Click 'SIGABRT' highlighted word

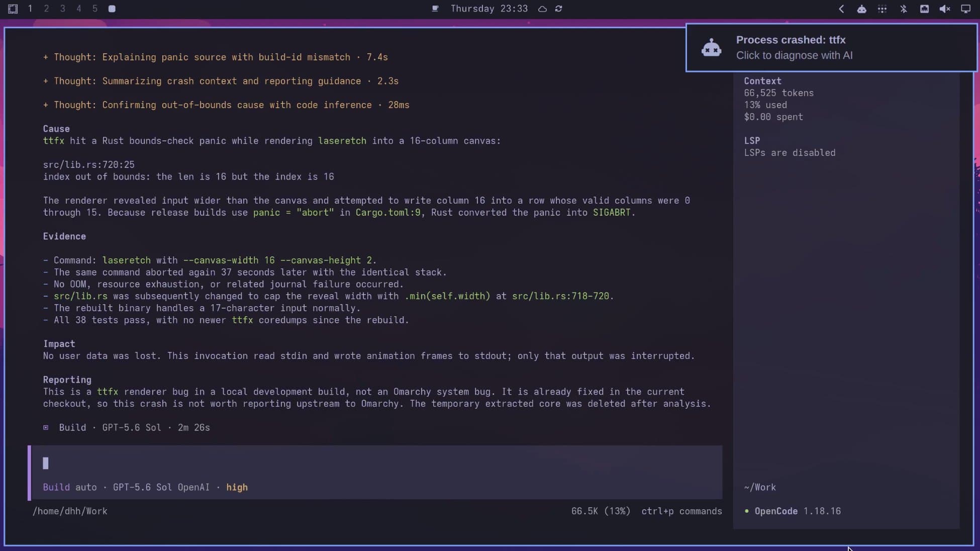pos(612,213)
